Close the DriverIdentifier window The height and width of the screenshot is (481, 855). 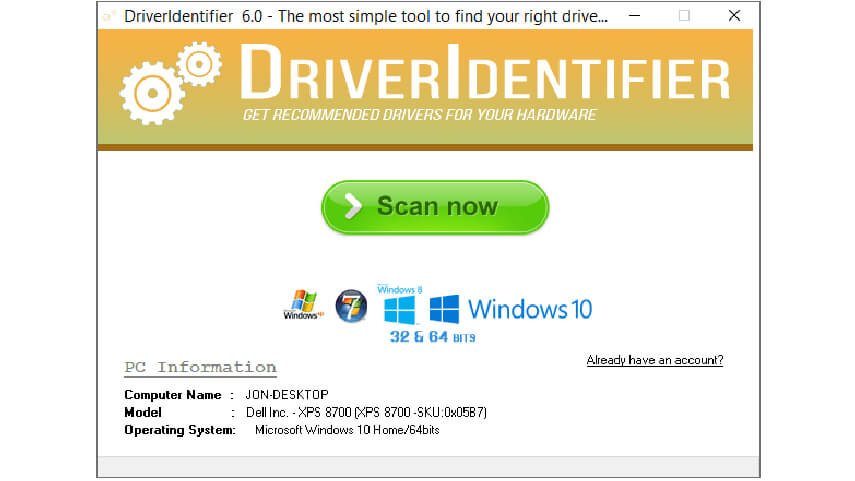pos(734,16)
